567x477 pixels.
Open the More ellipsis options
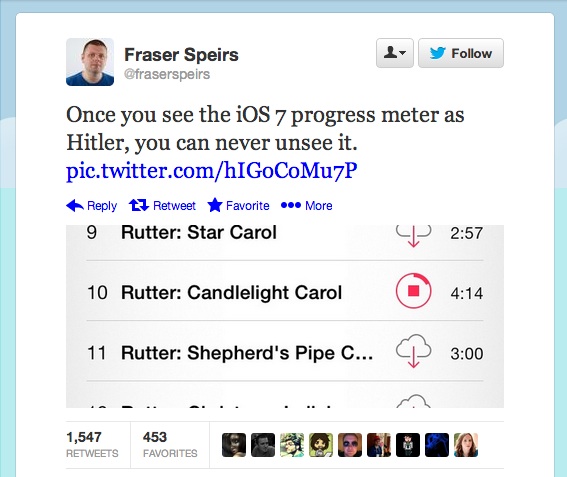(x=307, y=205)
